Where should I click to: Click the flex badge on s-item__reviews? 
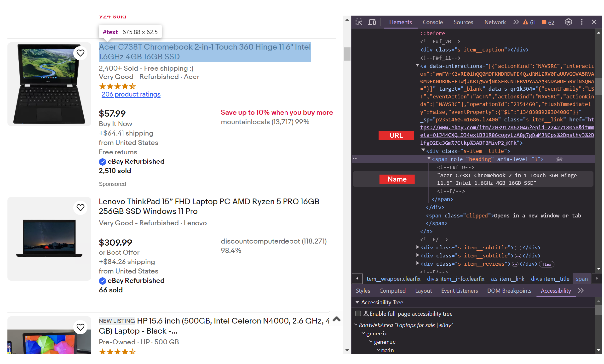tap(547, 264)
